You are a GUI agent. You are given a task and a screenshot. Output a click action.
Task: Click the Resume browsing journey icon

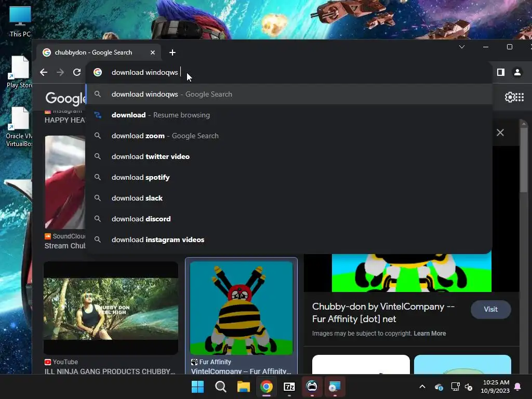(x=98, y=115)
